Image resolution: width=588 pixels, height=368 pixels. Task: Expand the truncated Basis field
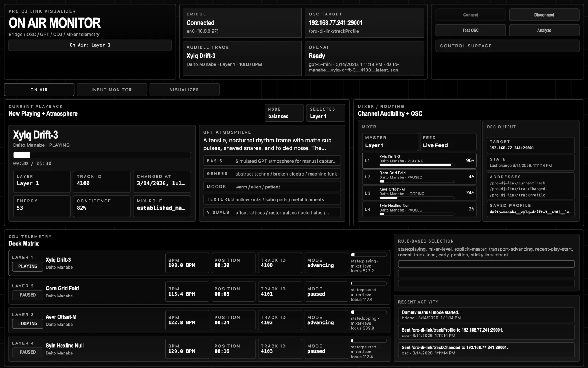tap(272, 161)
